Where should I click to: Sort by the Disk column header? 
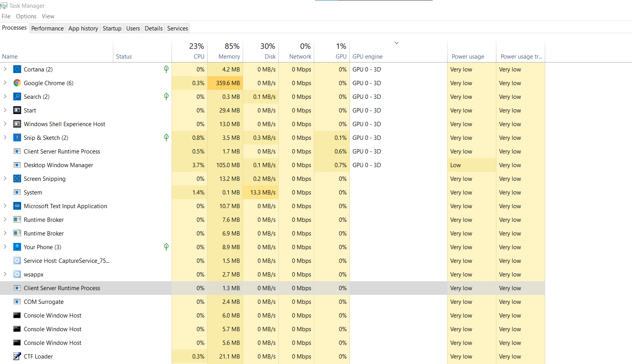(x=261, y=52)
